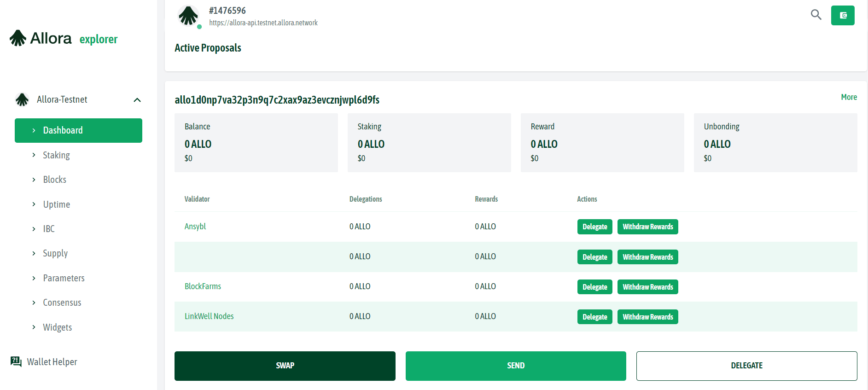Open the Parameters menu item
868x390 pixels.
click(64, 278)
